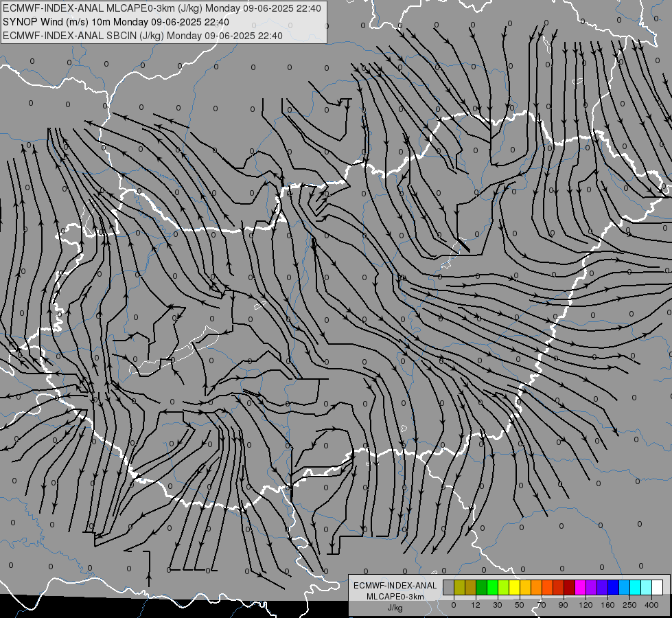This screenshot has width=672, height=618.
Task: Click the pale cyan legend swatch
Action: point(647,587)
